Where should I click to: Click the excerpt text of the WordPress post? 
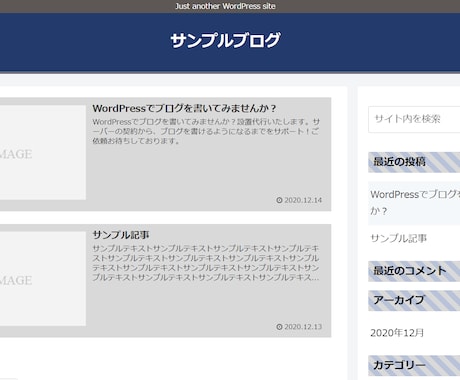206,131
